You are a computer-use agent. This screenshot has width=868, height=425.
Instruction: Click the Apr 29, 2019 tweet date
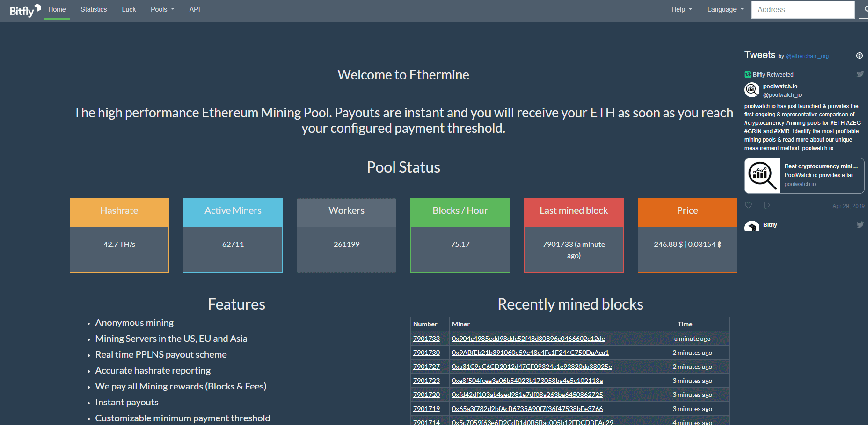click(848, 206)
